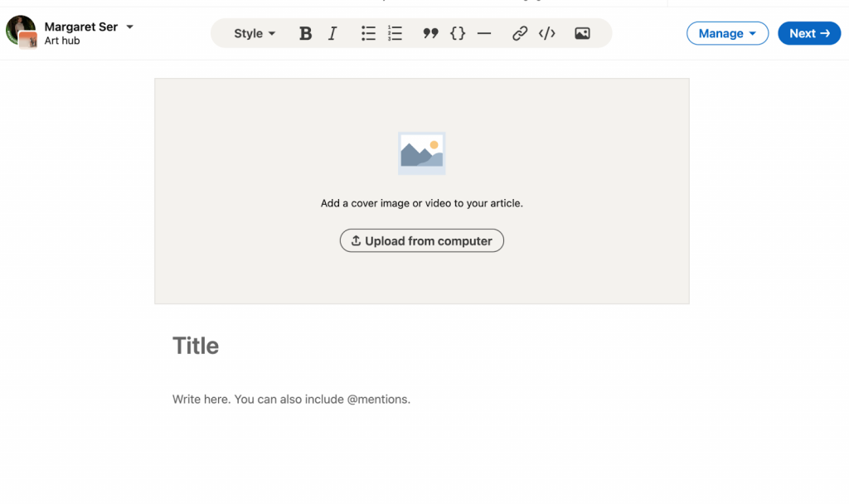Insert a numbered list
The width and height of the screenshot is (849, 504).
[395, 34]
